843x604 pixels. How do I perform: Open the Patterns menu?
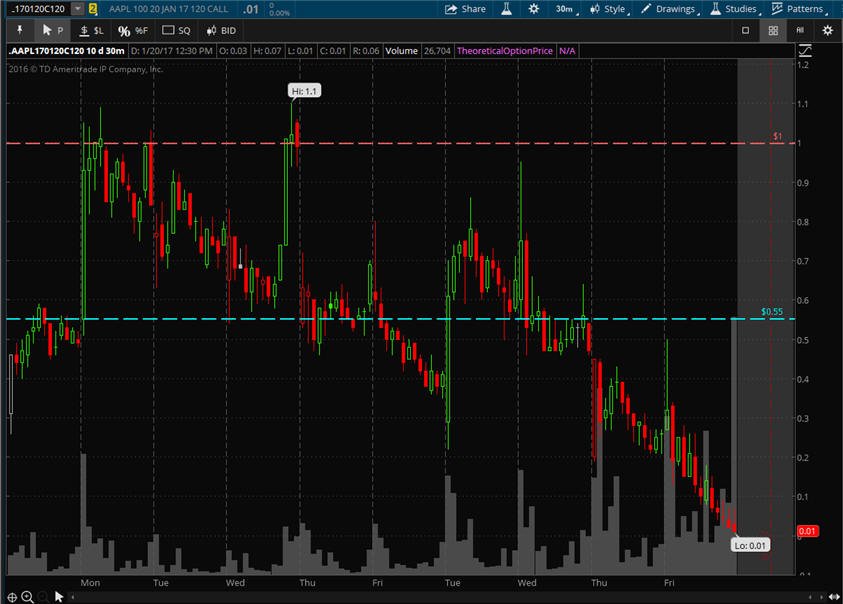[799, 9]
